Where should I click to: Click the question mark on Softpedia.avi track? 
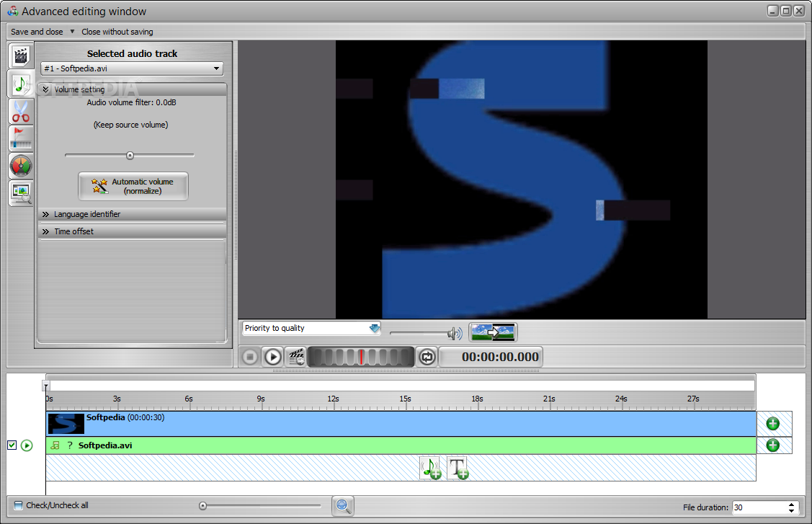point(70,445)
